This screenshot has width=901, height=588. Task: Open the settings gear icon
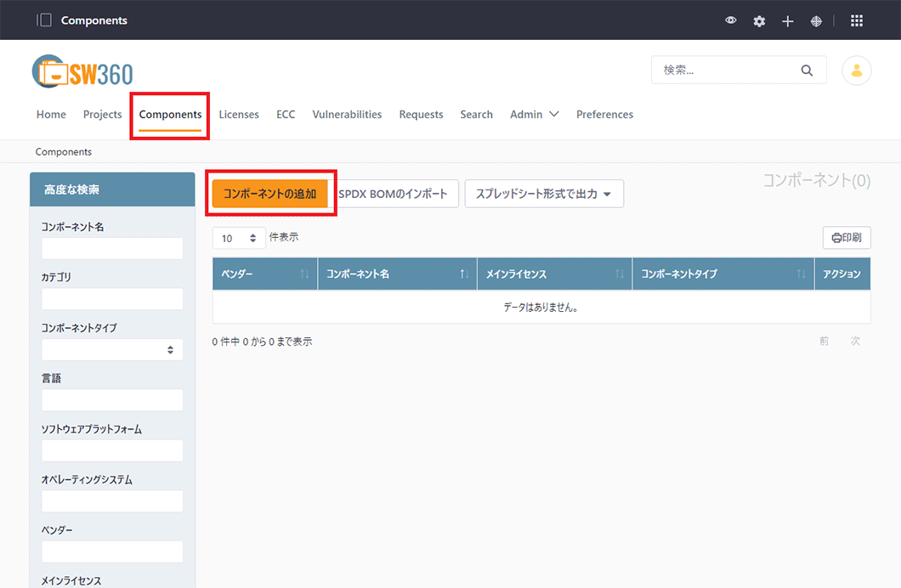click(759, 21)
